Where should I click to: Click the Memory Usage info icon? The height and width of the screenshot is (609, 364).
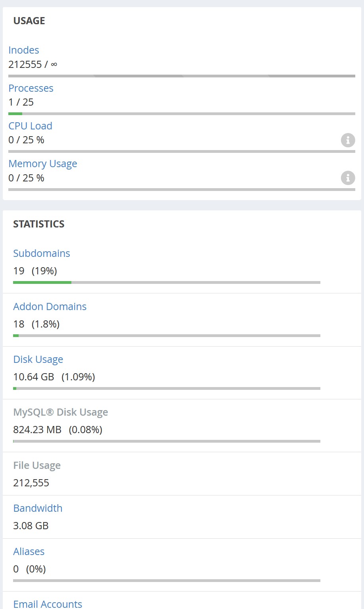click(x=348, y=178)
